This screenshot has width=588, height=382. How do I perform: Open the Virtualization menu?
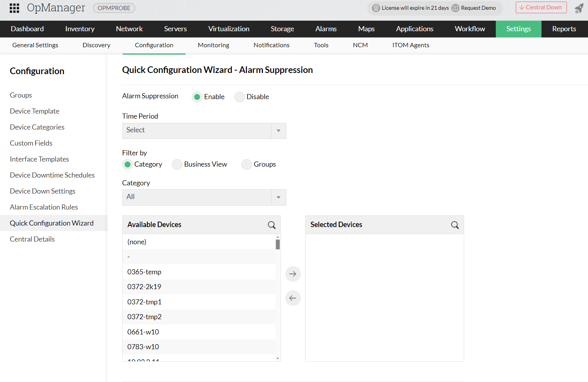click(229, 29)
